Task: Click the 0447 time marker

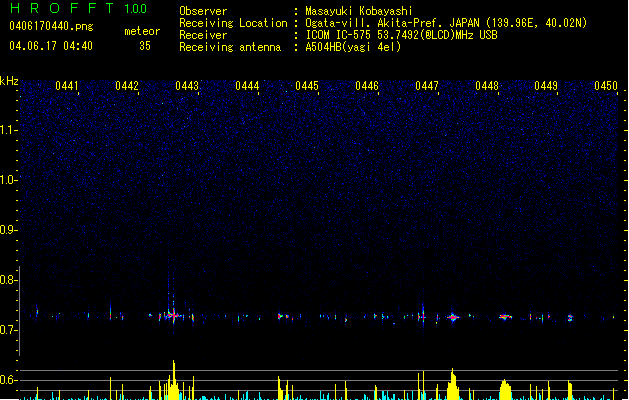Action: tap(427, 86)
